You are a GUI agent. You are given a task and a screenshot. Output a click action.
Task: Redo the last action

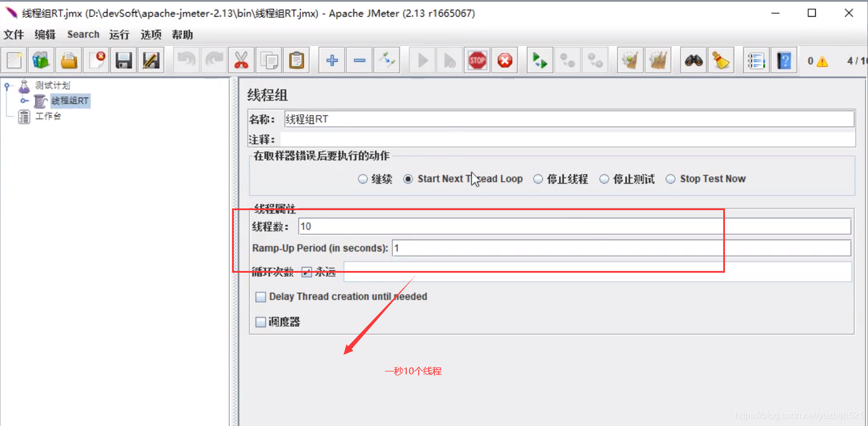pyautogui.click(x=214, y=60)
